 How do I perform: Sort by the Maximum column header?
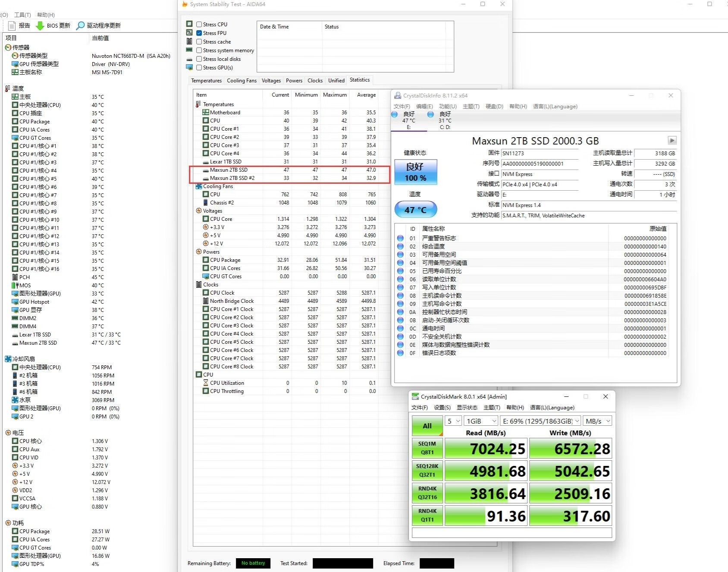335,95
